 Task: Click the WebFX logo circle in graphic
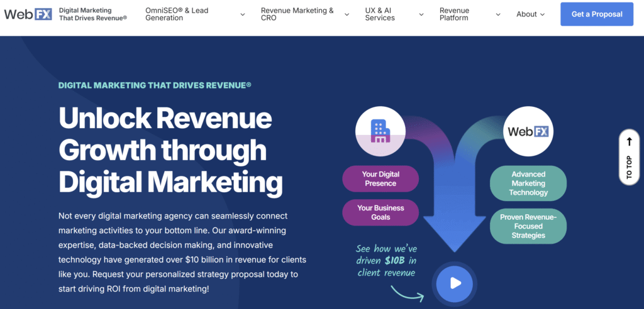click(528, 131)
